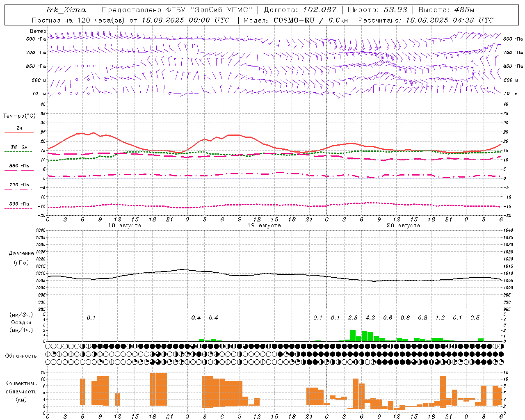The width and height of the screenshot is (525, 420).
Task: Click the forecast start time 00:00 UTC
Action: [210, 20]
